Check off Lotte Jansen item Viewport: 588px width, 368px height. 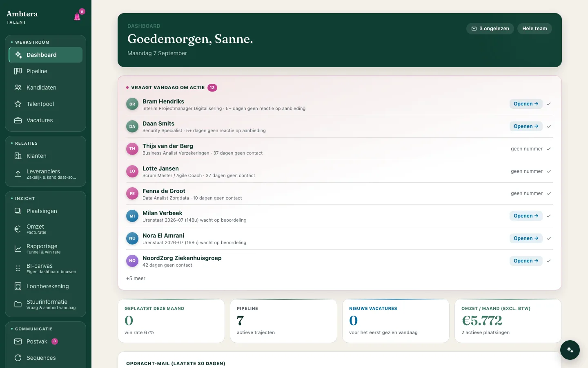(x=549, y=171)
